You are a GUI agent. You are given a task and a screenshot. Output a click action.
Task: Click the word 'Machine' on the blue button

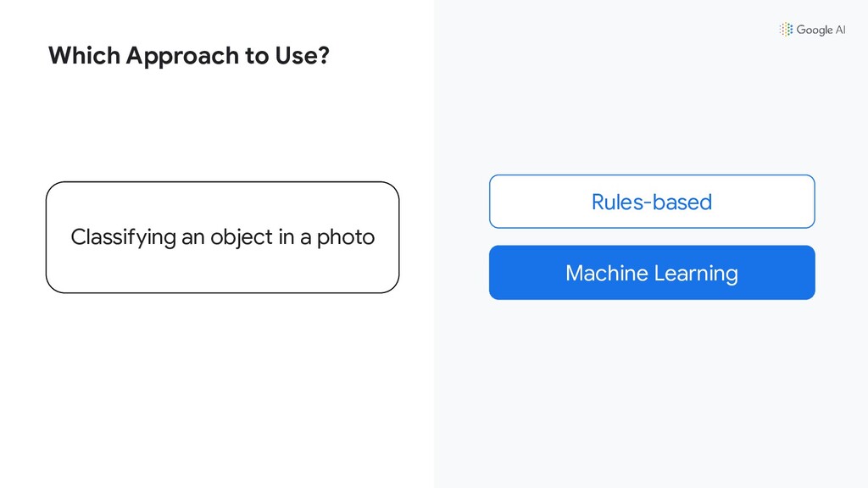[x=607, y=273]
